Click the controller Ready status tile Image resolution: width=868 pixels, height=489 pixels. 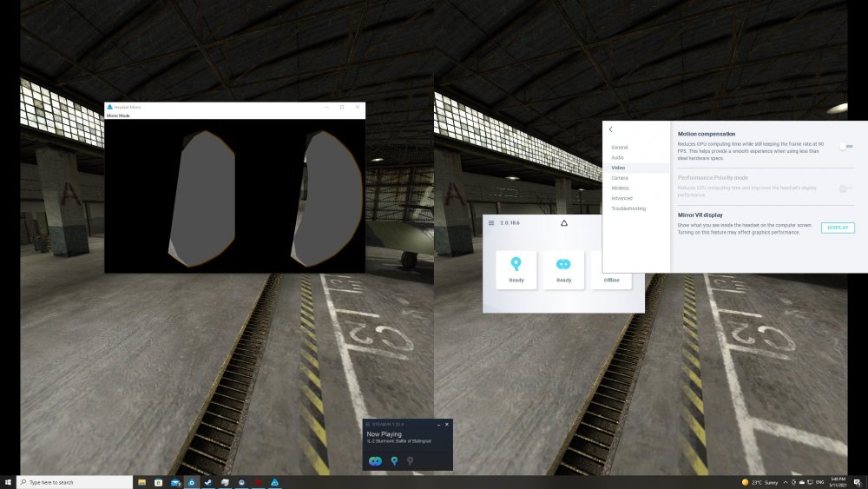[x=516, y=269]
